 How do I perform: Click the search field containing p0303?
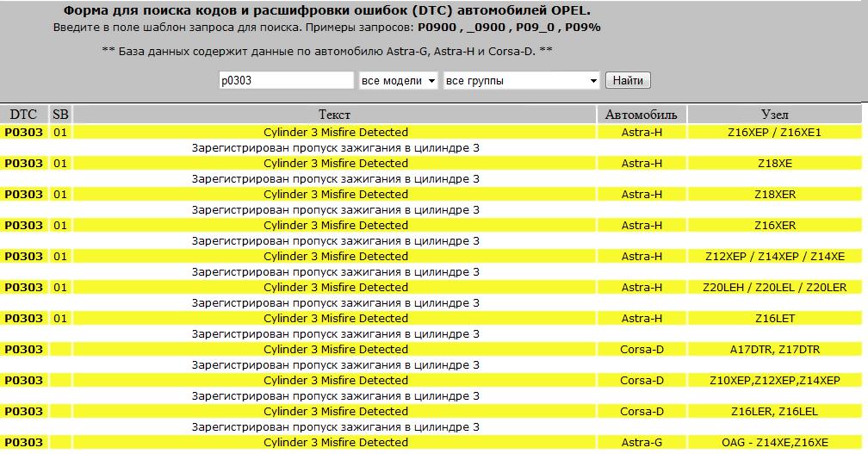pyautogui.click(x=285, y=80)
